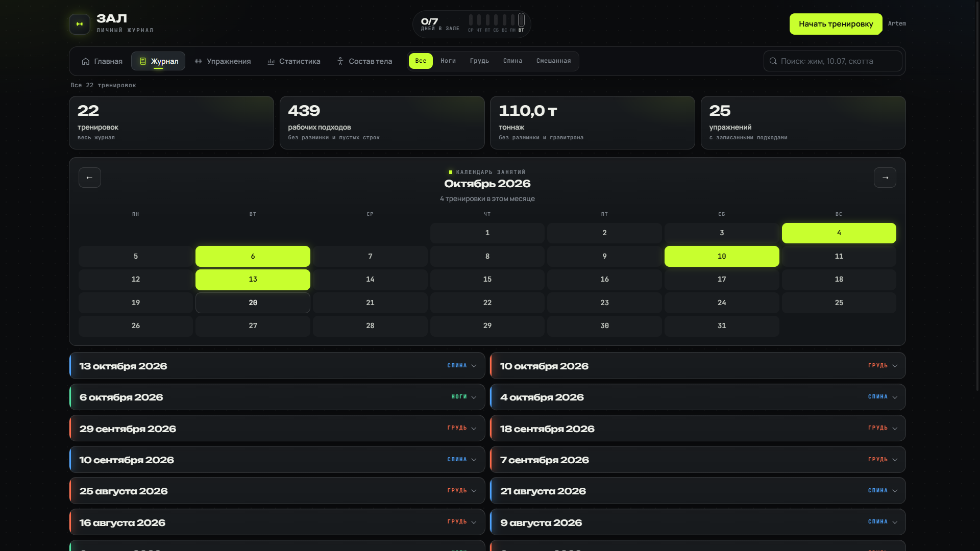Select today's date 20 in calendar
Image resolution: width=980 pixels, height=551 pixels.
(x=253, y=303)
